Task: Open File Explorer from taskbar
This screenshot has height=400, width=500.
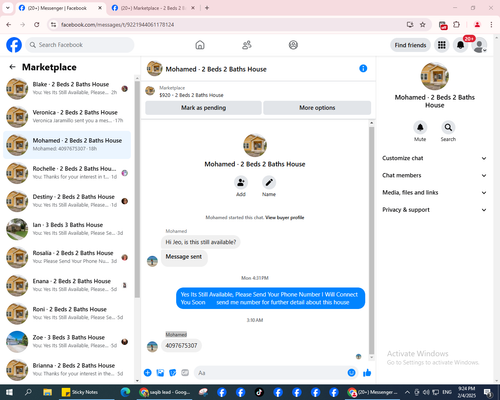Action: pyautogui.click(x=47, y=392)
